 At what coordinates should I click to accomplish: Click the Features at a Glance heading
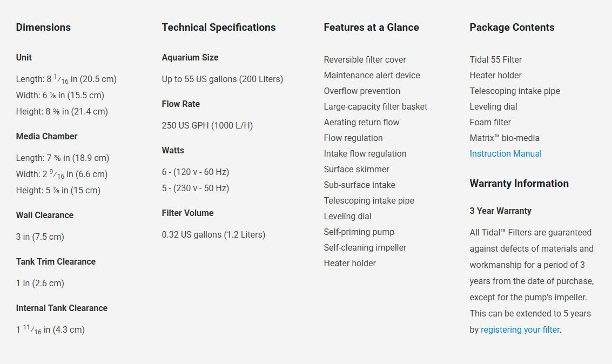coord(371,28)
